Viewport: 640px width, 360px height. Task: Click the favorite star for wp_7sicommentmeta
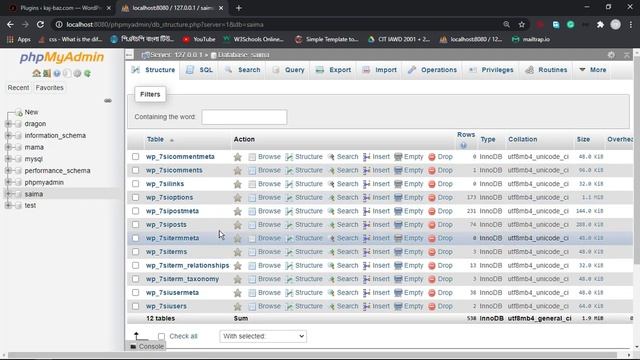click(238, 157)
